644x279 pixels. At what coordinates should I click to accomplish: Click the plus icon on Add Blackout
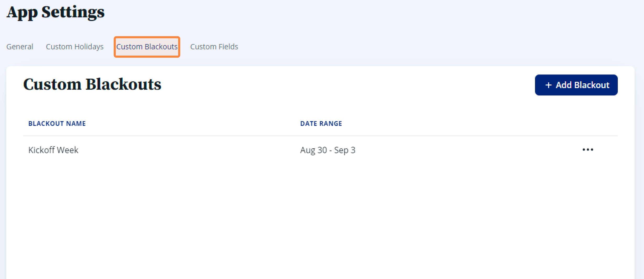pos(548,85)
